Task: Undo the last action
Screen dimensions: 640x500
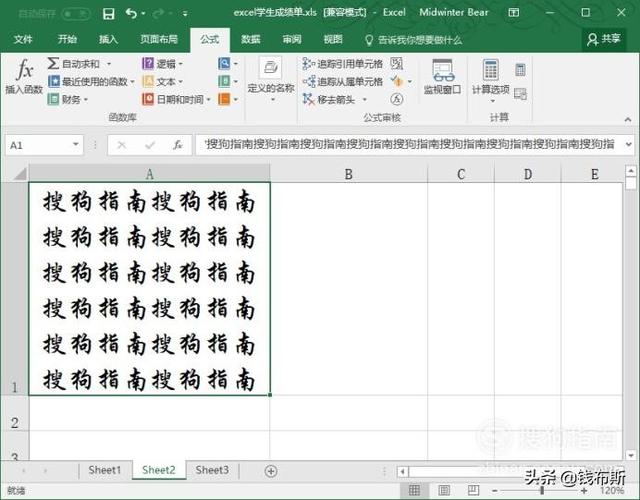Action: pos(131,14)
